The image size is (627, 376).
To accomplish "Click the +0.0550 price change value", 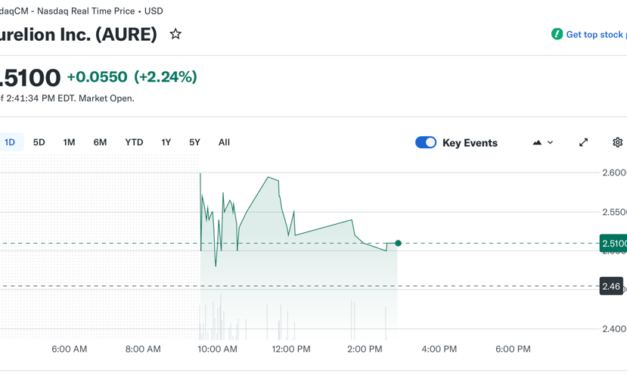I will coord(97,77).
